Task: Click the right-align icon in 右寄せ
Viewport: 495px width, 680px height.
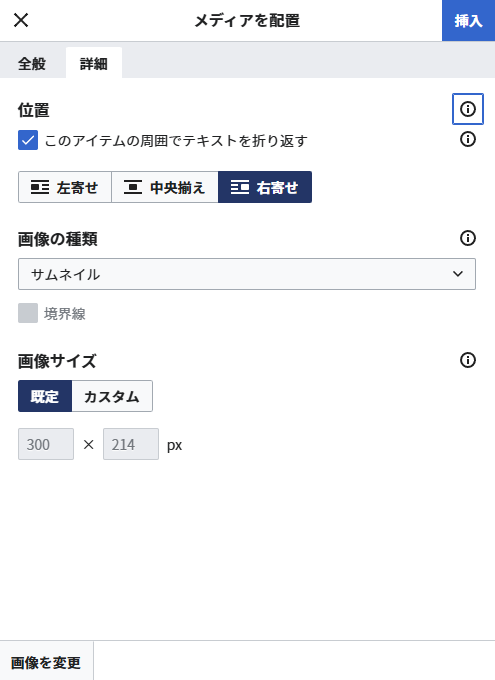Action: (x=239, y=187)
